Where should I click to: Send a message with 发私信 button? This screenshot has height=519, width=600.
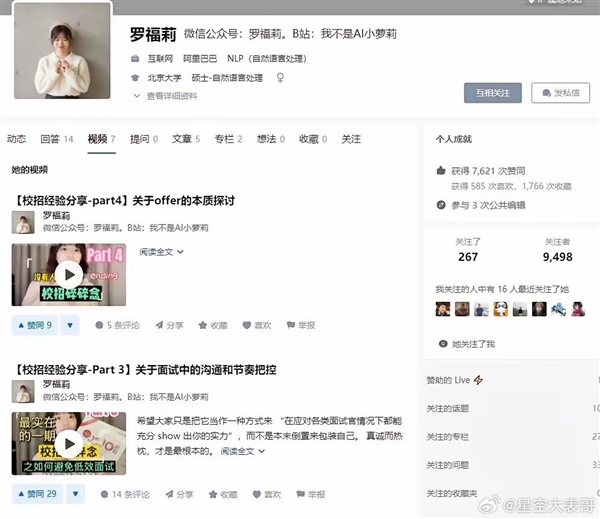point(560,93)
